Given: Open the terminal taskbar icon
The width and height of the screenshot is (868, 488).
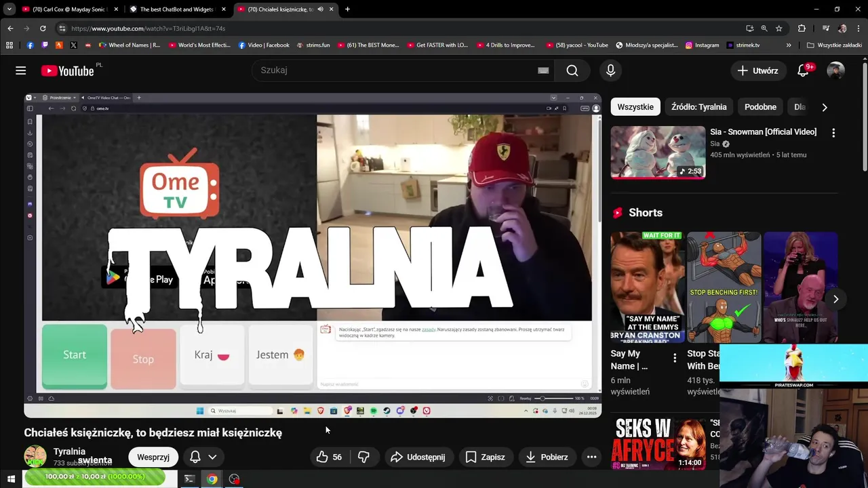Looking at the screenshot, I should point(190,479).
